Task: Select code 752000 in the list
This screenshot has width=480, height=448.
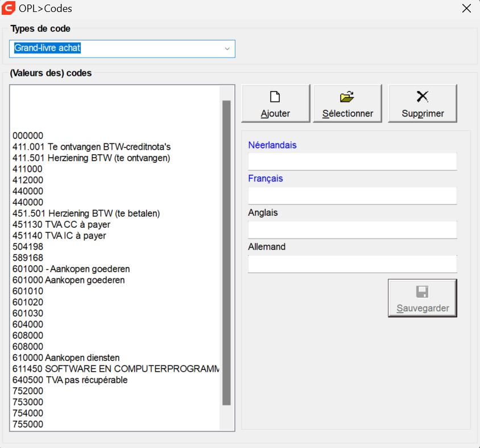Action: tap(115, 391)
